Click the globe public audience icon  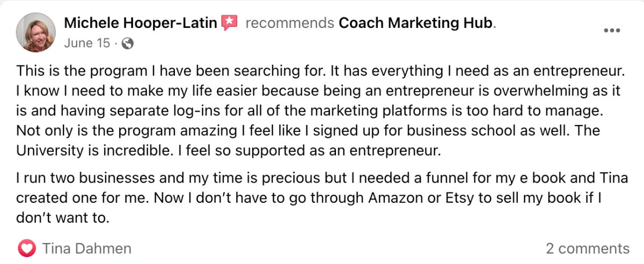coord(128,43)
